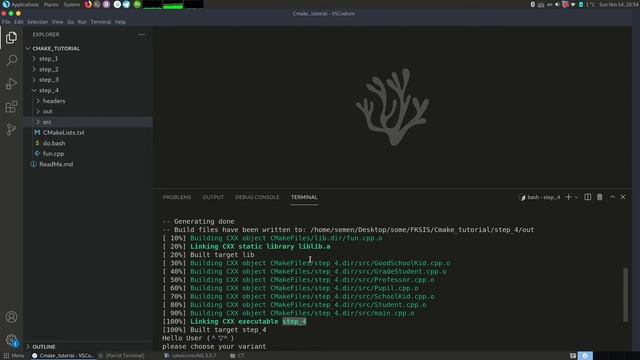Launch Firefox from the top panel
Screen dimensions: 640x360
[88, 4]
